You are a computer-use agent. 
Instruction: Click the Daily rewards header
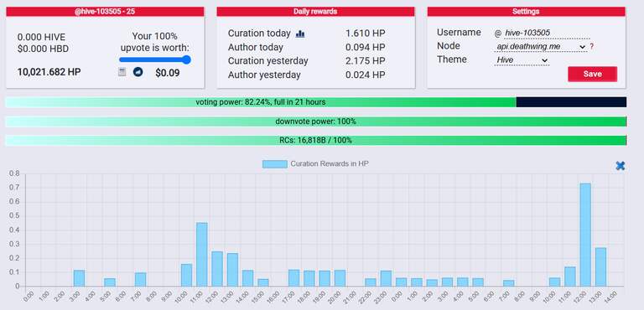click(x=315, y=12)
